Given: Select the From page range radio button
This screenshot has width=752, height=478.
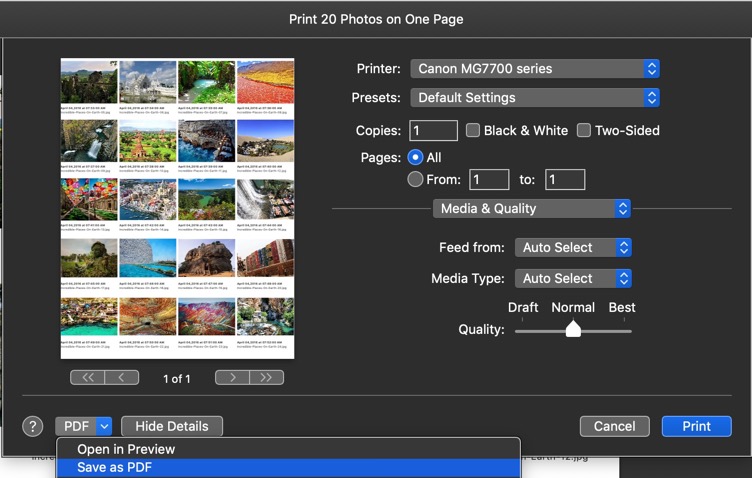Looking at the screenshot, I should pos(415,179).
